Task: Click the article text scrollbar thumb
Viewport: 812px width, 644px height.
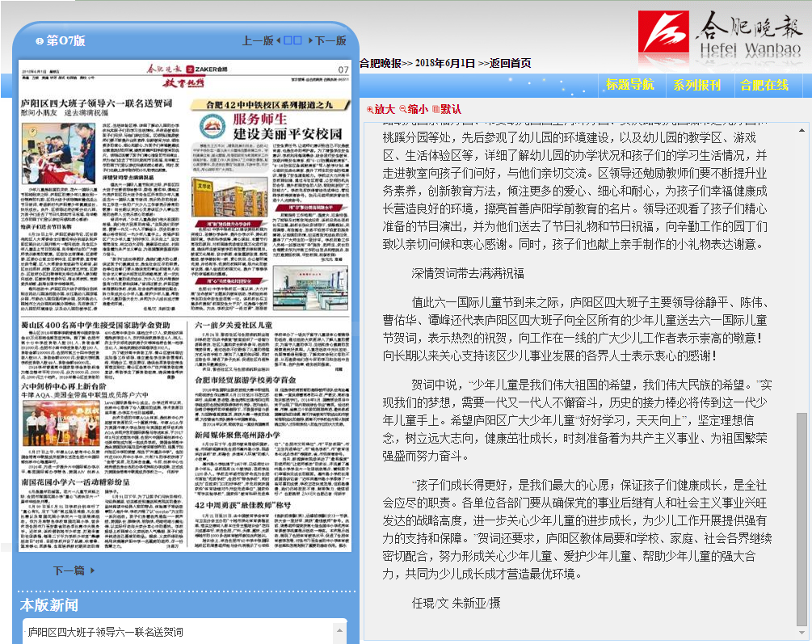Action: 801,520
